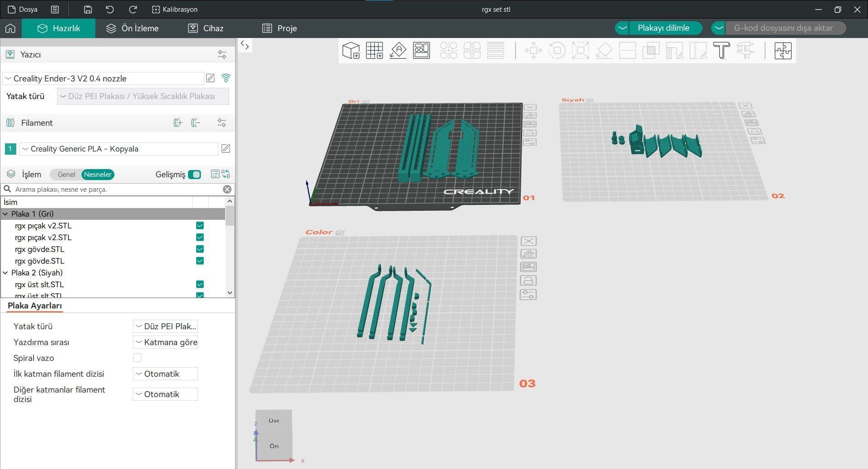868x469 pixels.
Task: Redo the last undone action
Action: click(133, 9)
